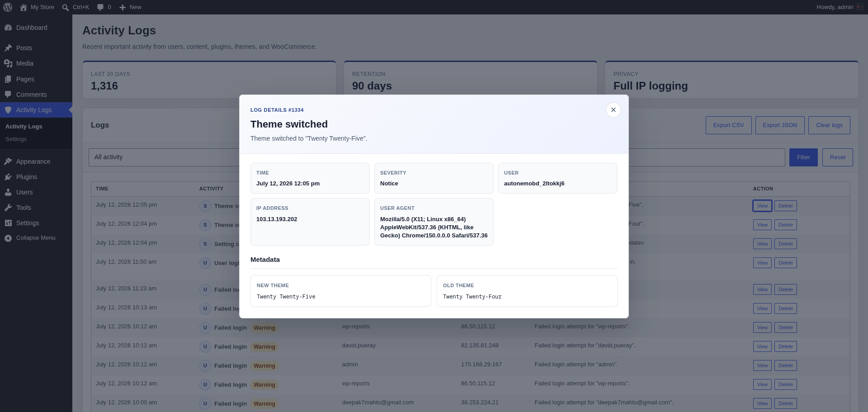The image size is (868, 412).
Task: Click the Log Details #1334 label
Action: tap(277, 110)
